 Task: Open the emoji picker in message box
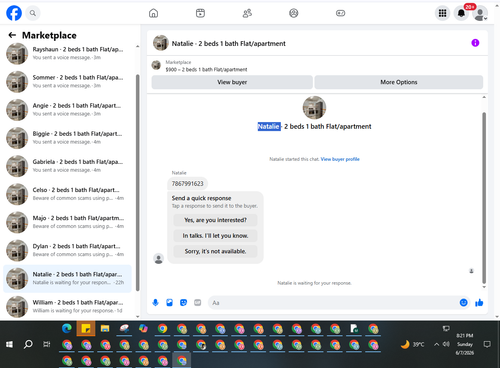click(x=463, y=302)
